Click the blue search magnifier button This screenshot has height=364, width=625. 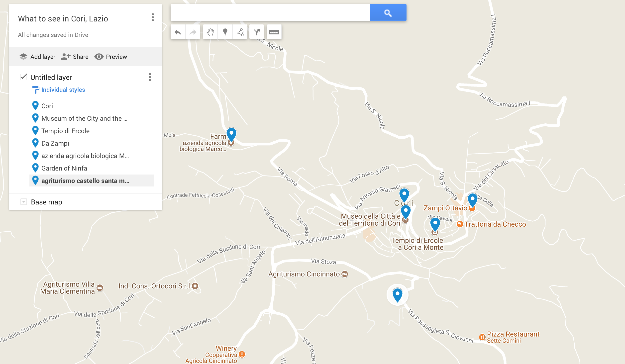pyautogui.click(x=388, y=12)
